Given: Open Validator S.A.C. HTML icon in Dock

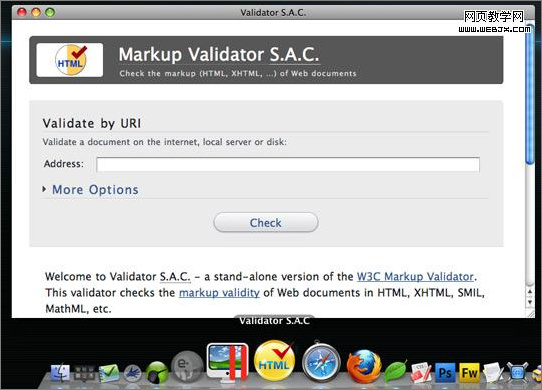Looking at the screenshot, I should coord(274,361).
